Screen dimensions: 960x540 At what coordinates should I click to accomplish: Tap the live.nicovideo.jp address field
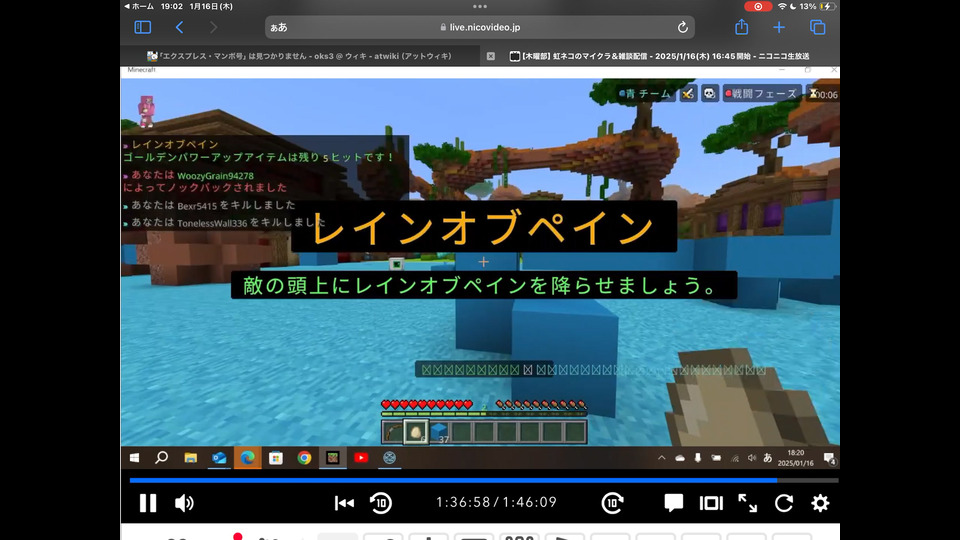[480, 27]
